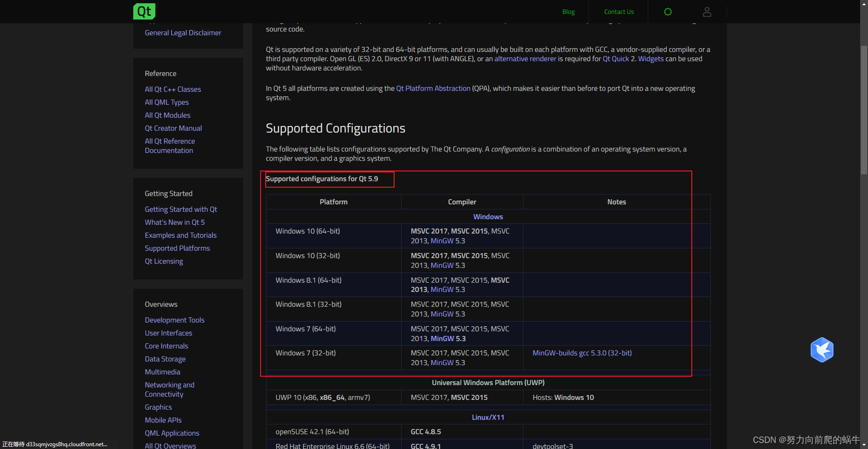Viewport: 868px width, 449px height.
Task: Open the Contact Us header link
Action: click(x=619, y=12)
